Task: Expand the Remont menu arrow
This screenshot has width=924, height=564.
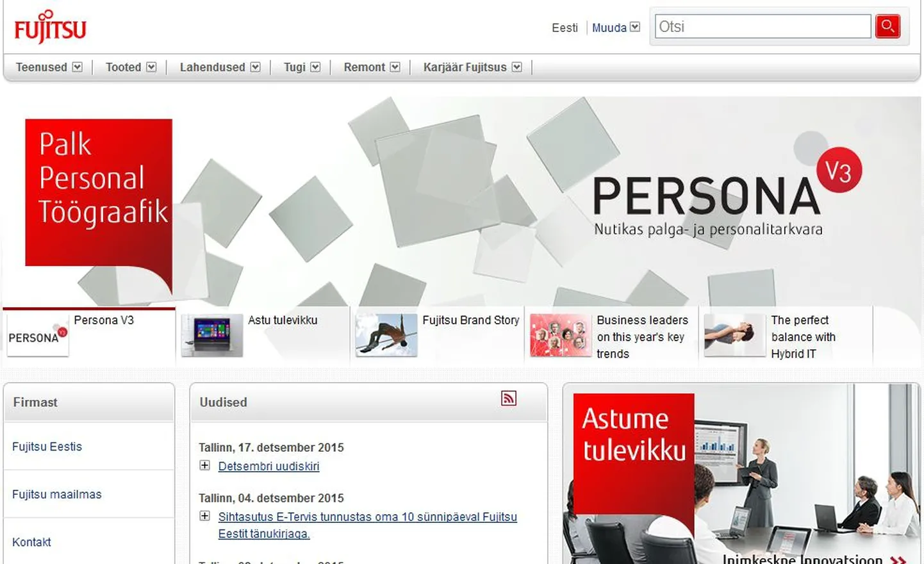Action: [395, 67]
